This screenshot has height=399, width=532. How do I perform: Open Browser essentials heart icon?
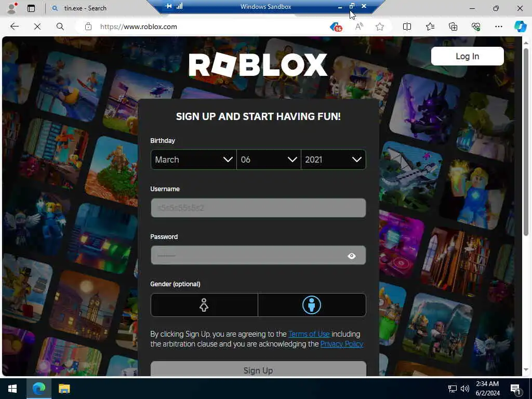476,26
